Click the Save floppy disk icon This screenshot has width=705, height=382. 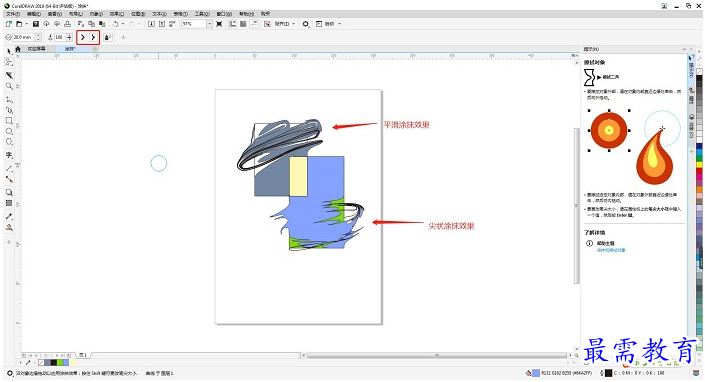point(36,24)
